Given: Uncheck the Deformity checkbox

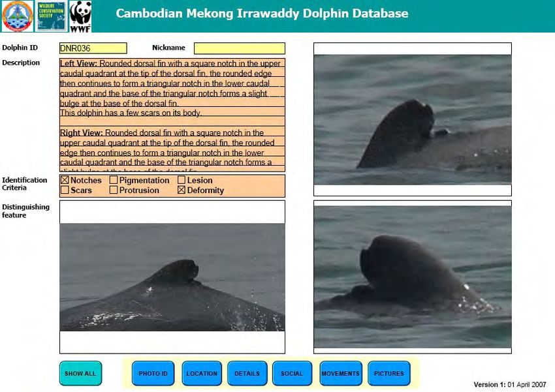Looking at the screenshot, I should click(x=182, y=190).
